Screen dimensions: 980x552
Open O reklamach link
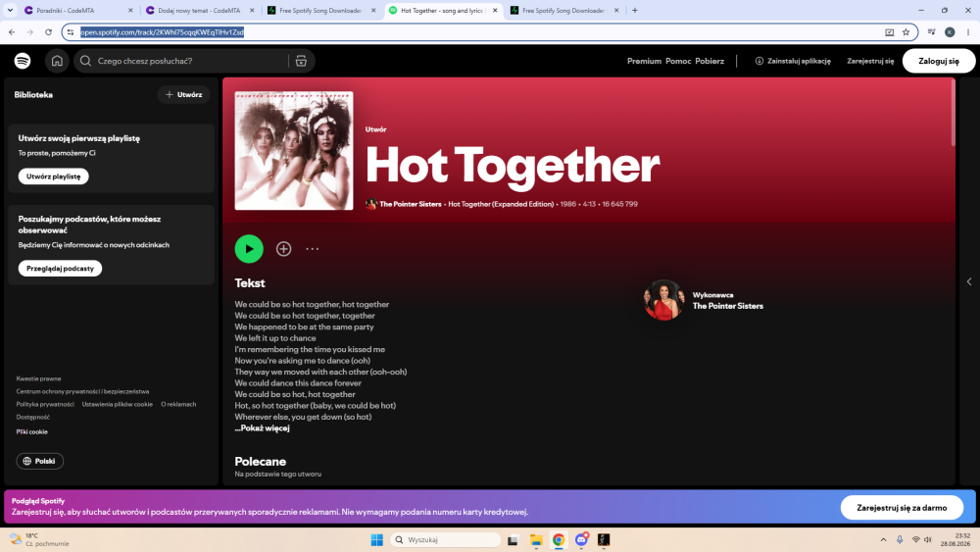click(178, 404)
